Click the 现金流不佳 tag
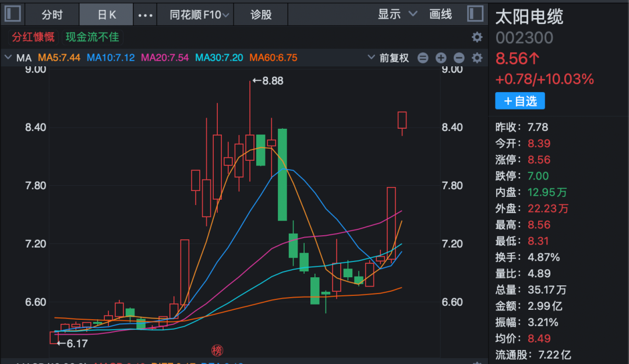The width and height of the screenshot is (629, 364). (x=92, y=37)
